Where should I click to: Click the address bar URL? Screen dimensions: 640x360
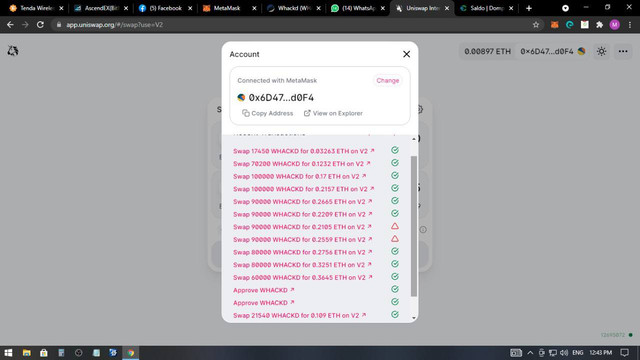[114, 25]
